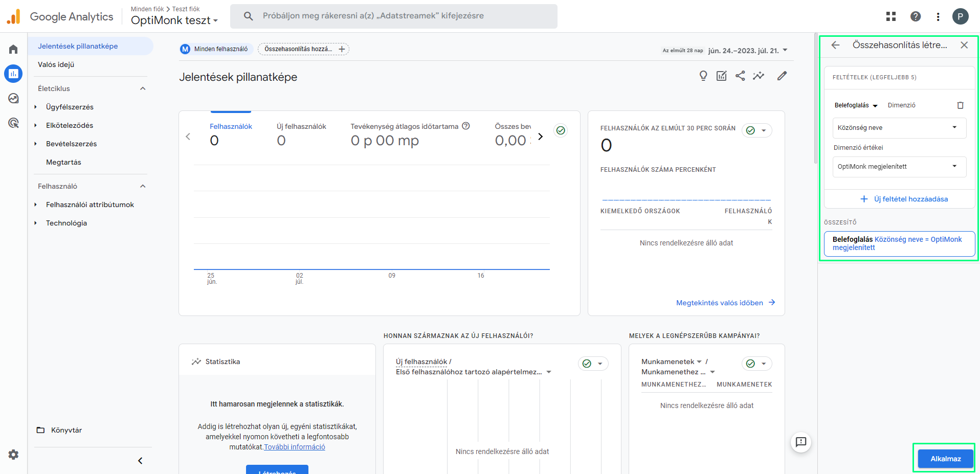Click the Minden fiók breadcrumb
This screenshot has height=474, width=980.
147,9
